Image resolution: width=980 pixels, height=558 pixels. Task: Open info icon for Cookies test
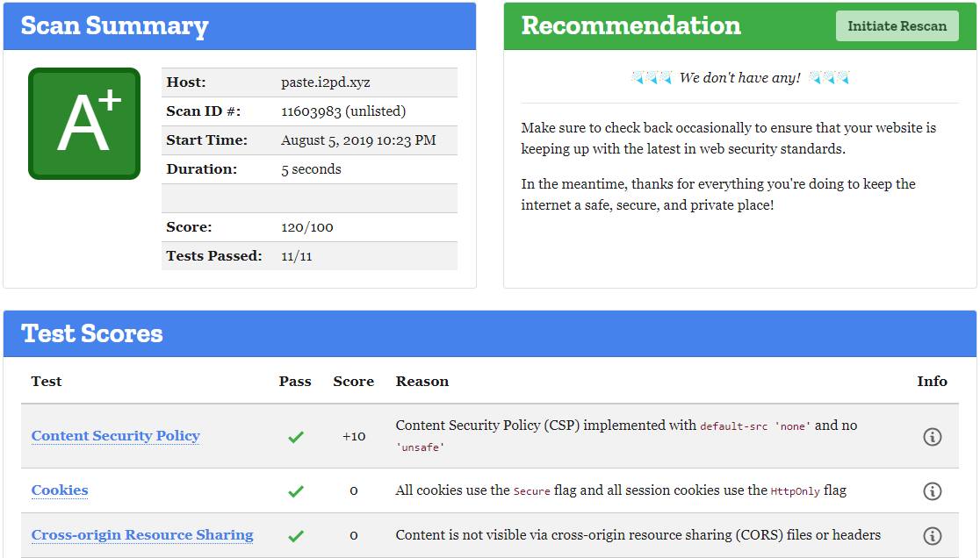click(x=933, y=490)
